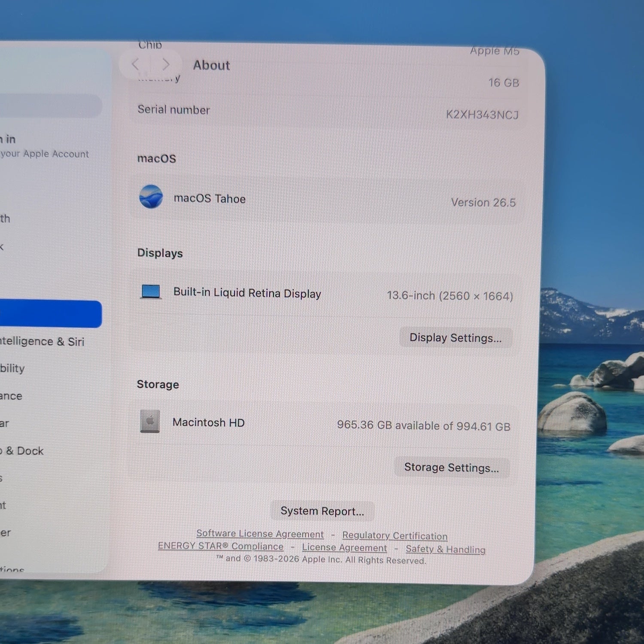Click the Built-in Liquid Retina Display label
Image resolution: width=644 pixels, height=644 pixels.
pos(247,293)
